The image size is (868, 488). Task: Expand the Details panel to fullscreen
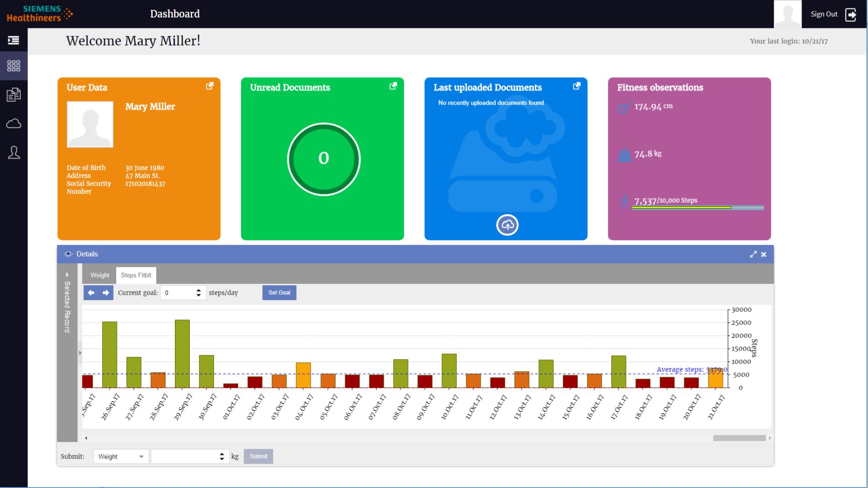click(x=753, y=254)
